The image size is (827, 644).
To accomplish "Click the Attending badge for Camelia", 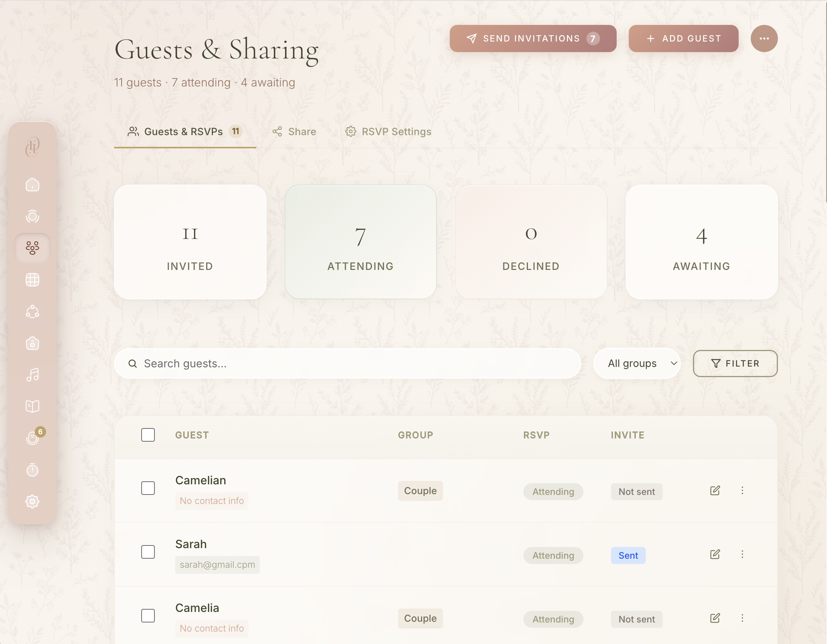I will coord(553,619).
